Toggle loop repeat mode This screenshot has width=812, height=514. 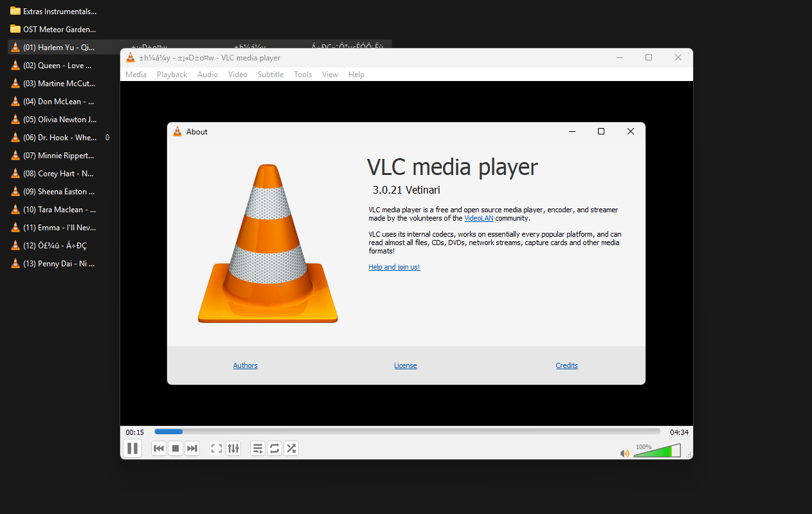pos(275,448)
